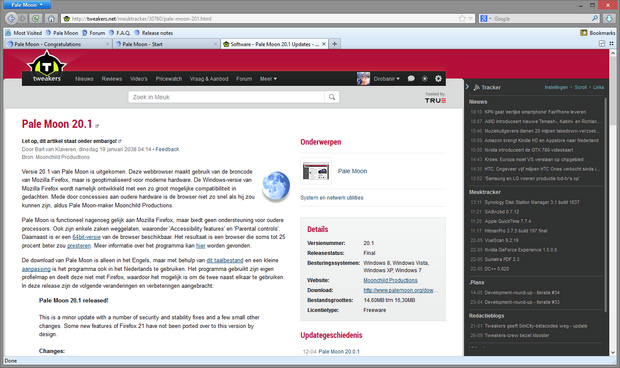Bookmark this page with the star icon
Screen dimensions: 620x368
click(462, 18)
